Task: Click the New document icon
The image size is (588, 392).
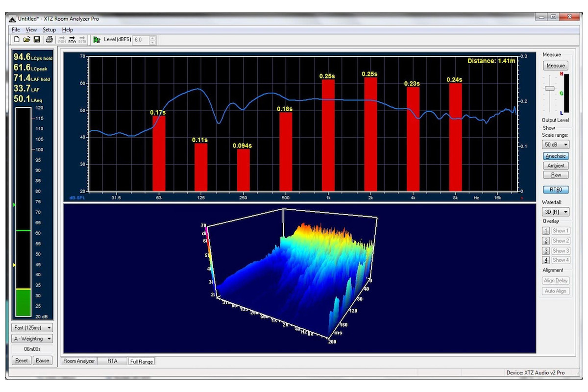Action: coord(17,39)
